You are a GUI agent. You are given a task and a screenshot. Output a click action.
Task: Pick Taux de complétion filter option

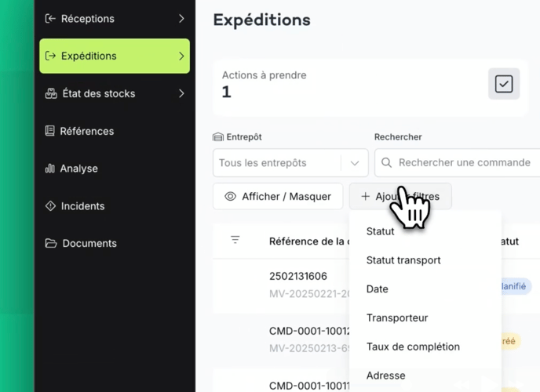(413, 347)
